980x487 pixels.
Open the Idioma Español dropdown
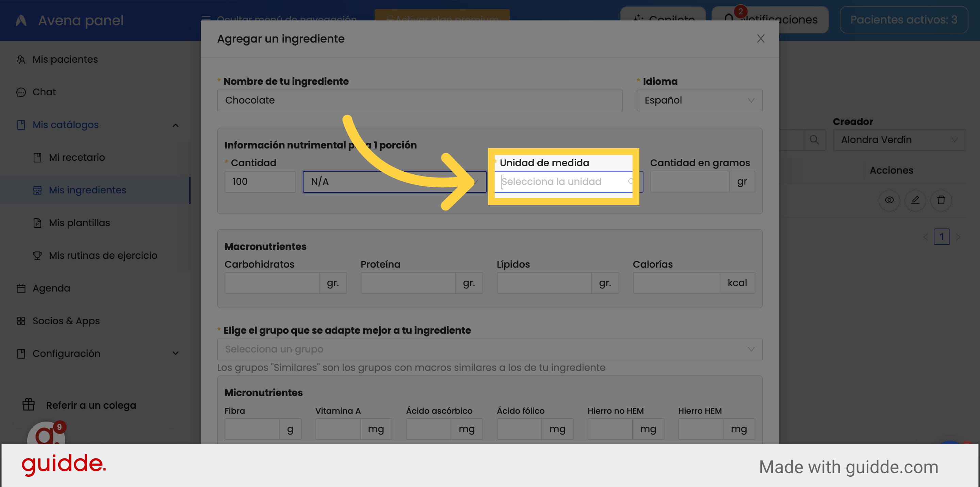(x=699, y=100)
